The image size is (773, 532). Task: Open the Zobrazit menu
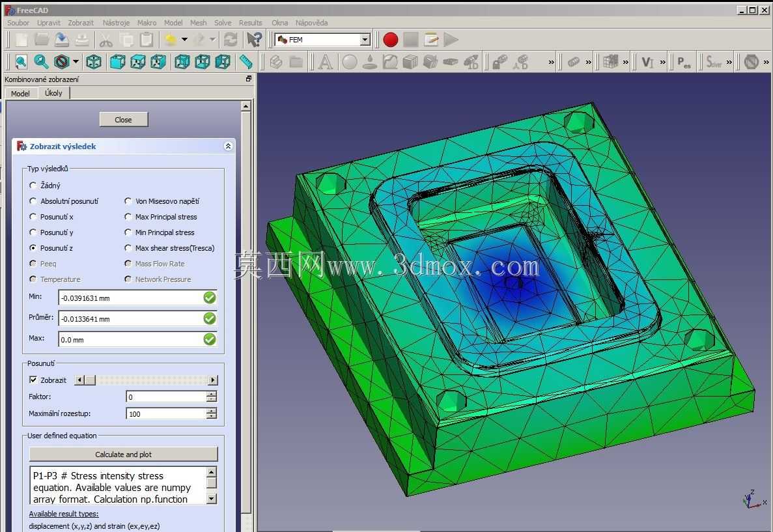tap(81, 23)
